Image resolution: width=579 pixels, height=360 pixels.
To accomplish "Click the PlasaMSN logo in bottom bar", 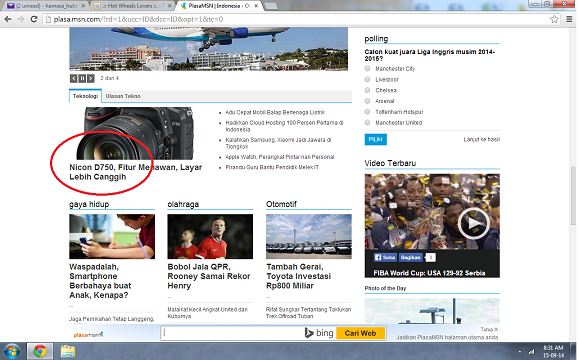I will pyautogui.click(x=88, y=335).
